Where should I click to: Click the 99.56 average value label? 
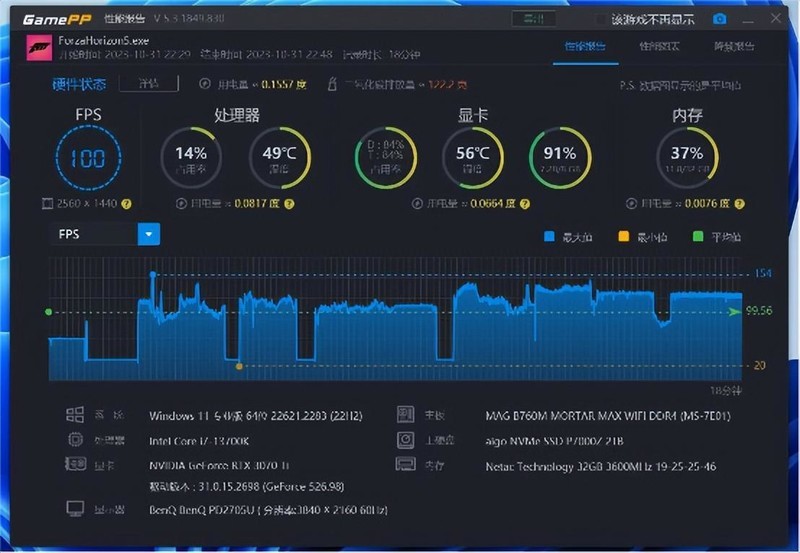759,311
